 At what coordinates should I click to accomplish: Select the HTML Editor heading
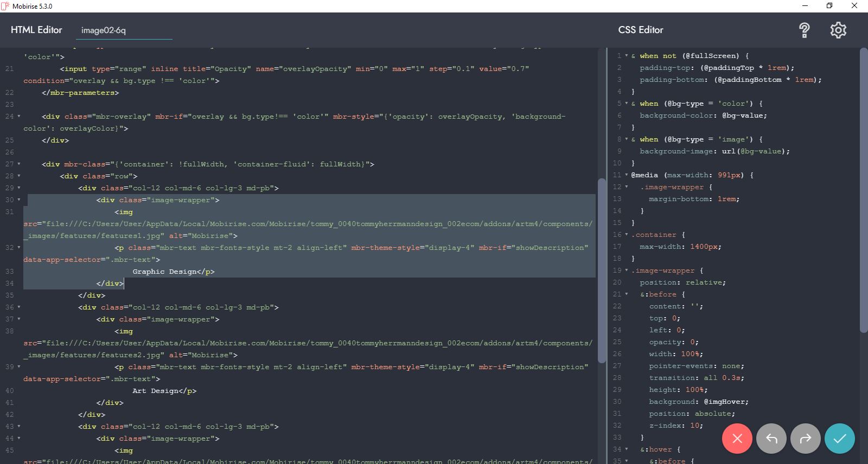(x=36, y=30)
